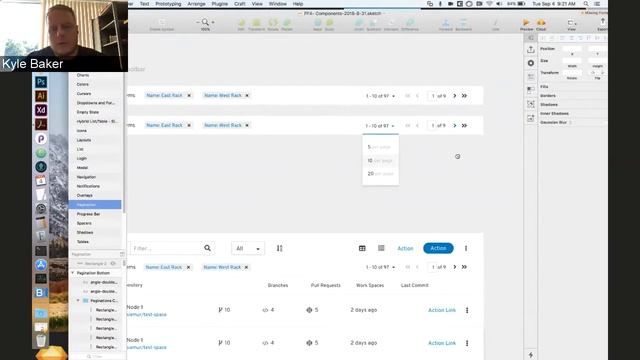Click the Union toolbar icon
This screenshot has width=640, height=360.
[359, 24]
